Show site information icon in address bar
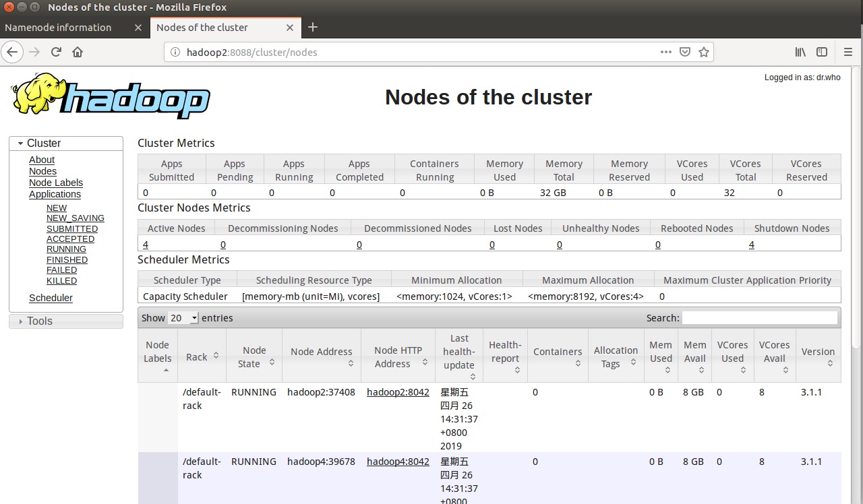Image resolution: width=863 pixels, height=504 pixels. [x=175, y=52]
